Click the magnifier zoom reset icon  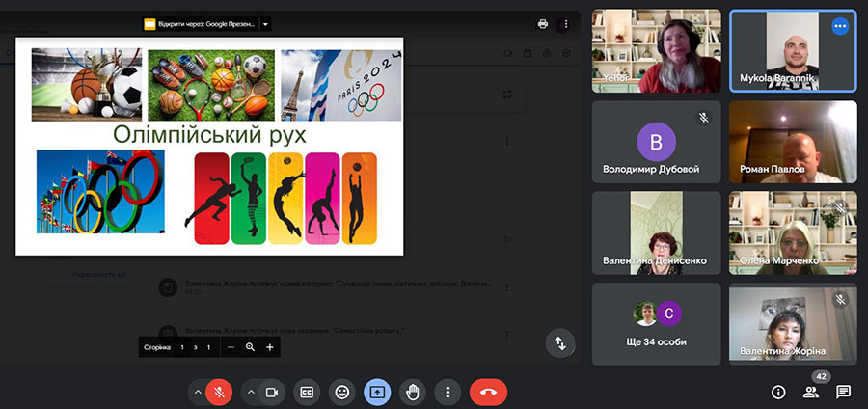(250, 347)
